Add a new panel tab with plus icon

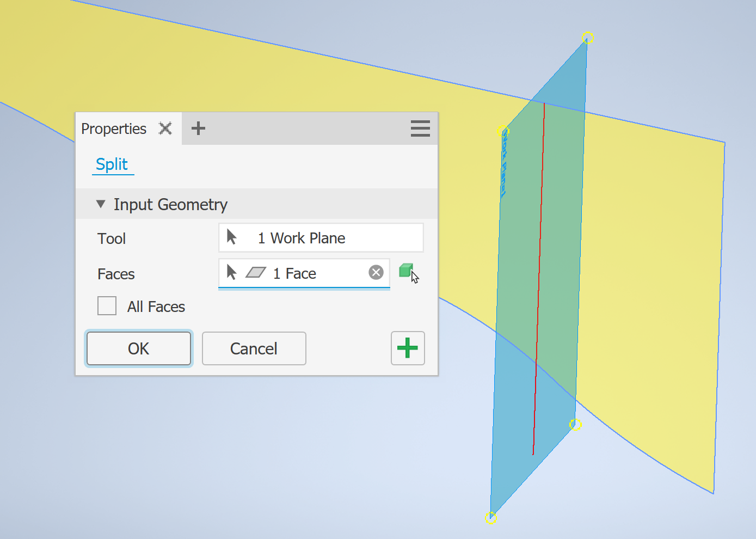point(198,128)
